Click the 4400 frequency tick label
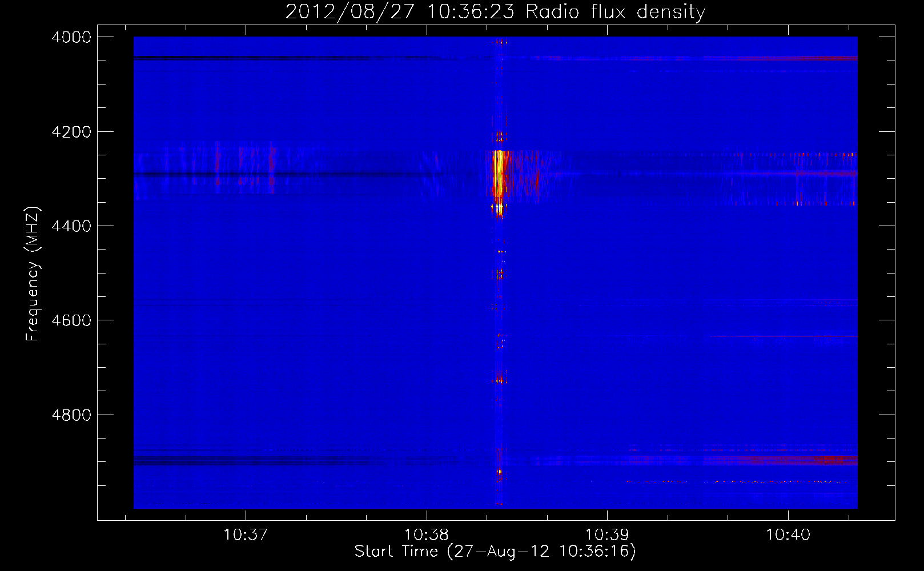The width and height of the screenshot is (924, 571). (71, 226)
